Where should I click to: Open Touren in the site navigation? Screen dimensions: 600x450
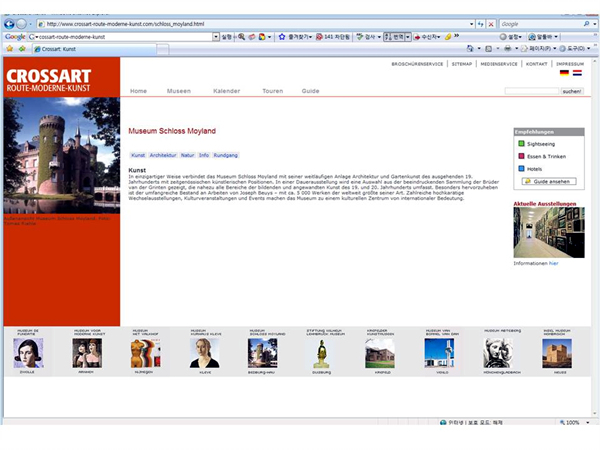click(272, 91)
